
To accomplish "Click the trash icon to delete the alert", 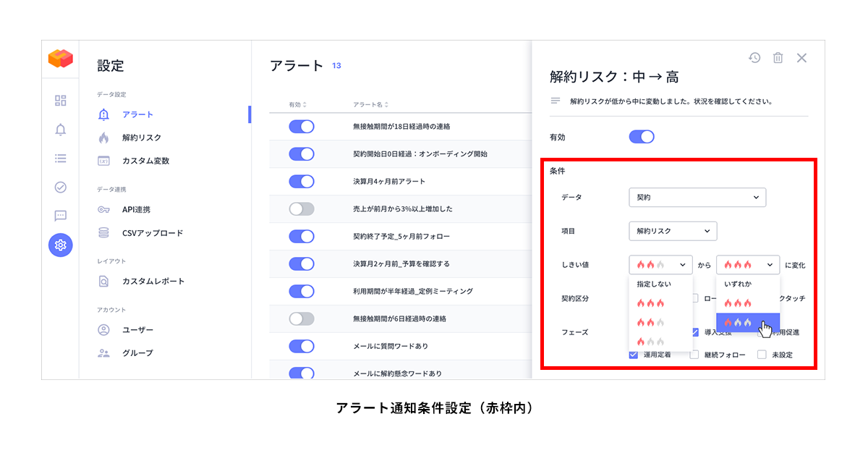I will point(778,58).
